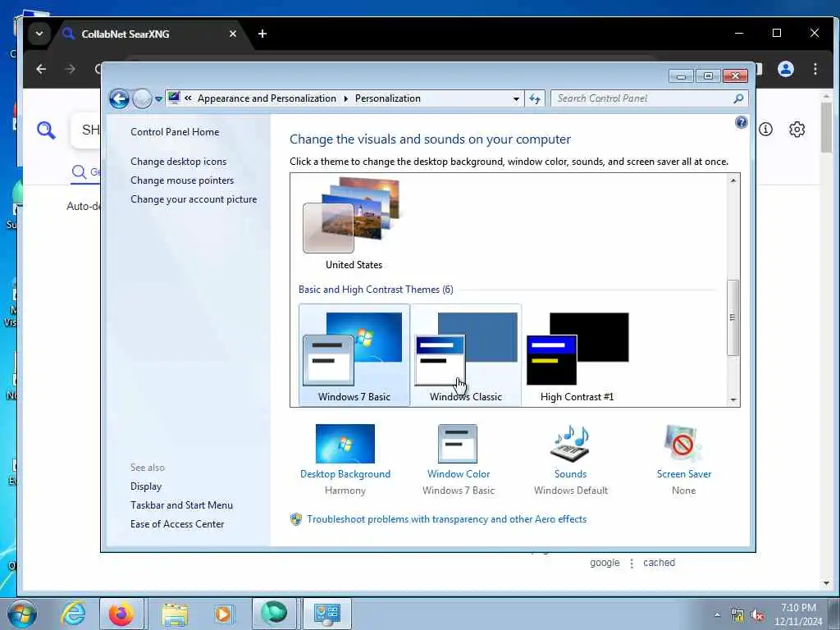The width and height of the screenshot is (840, 630).
Task: Open Windows Media Player from taskbar
Action: click(223, 614)
